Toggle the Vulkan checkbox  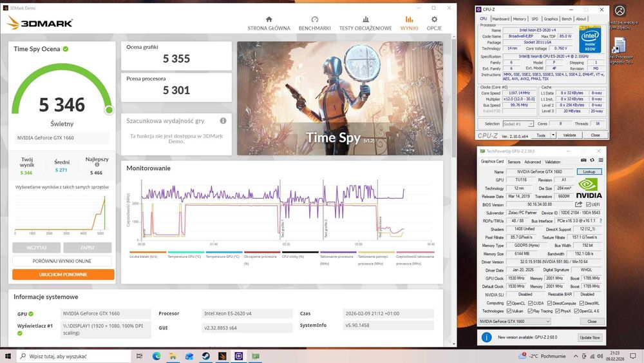point(509,311)
